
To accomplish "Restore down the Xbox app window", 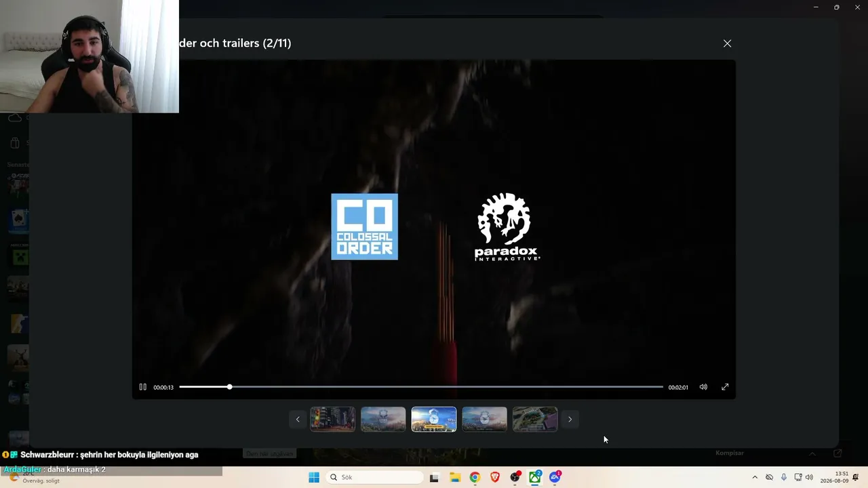I will click(x=837, y=7).
